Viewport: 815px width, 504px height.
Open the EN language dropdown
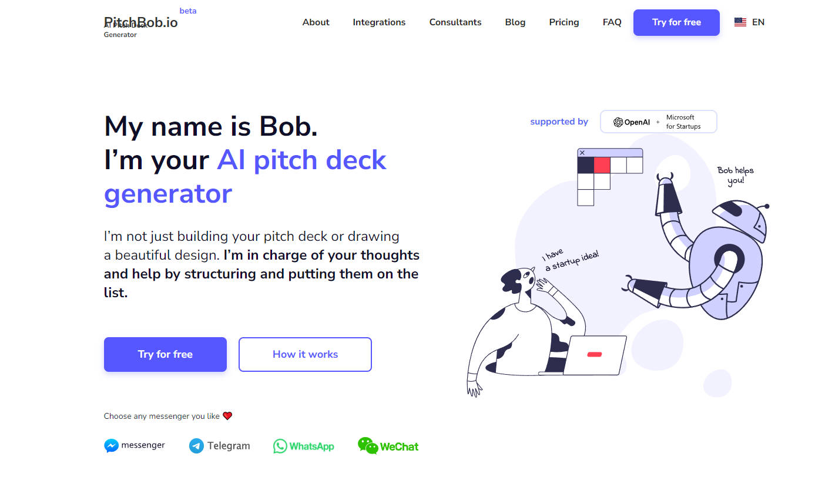[x=759, y=22]
